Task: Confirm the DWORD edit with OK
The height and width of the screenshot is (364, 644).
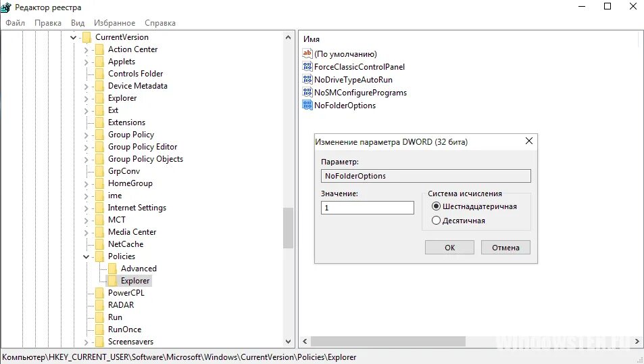Action: pyautogui.click(x=449, y=248)
